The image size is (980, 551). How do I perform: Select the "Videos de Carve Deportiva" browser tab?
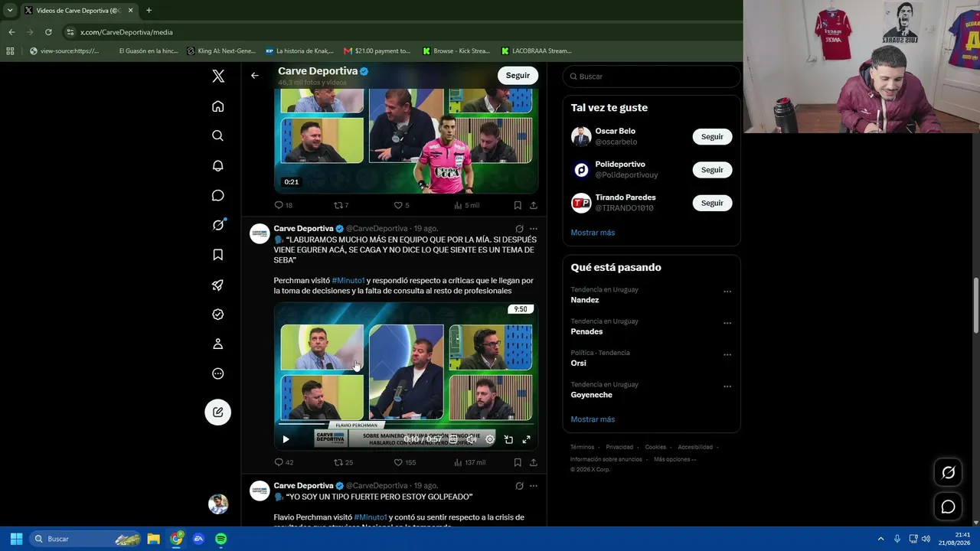point(79,11)
